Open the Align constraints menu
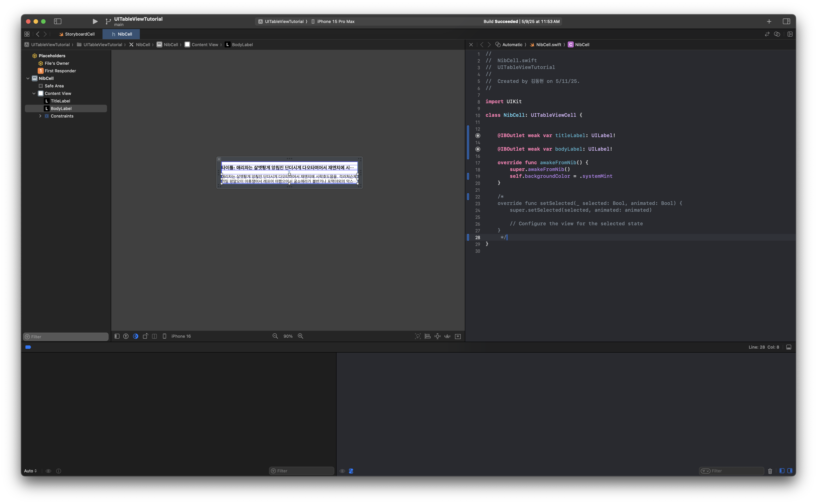This screenshot has height=504, width=817. [x=428, y=336]
